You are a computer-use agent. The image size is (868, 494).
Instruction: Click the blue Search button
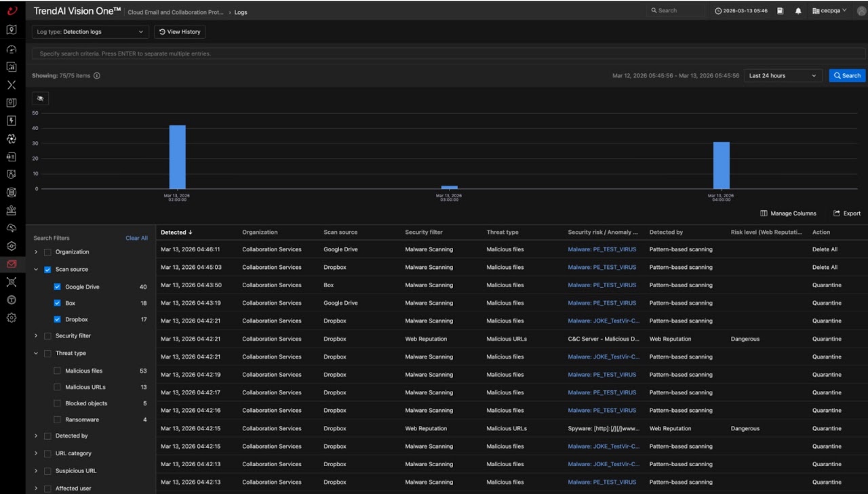click(x=847, y=76)
